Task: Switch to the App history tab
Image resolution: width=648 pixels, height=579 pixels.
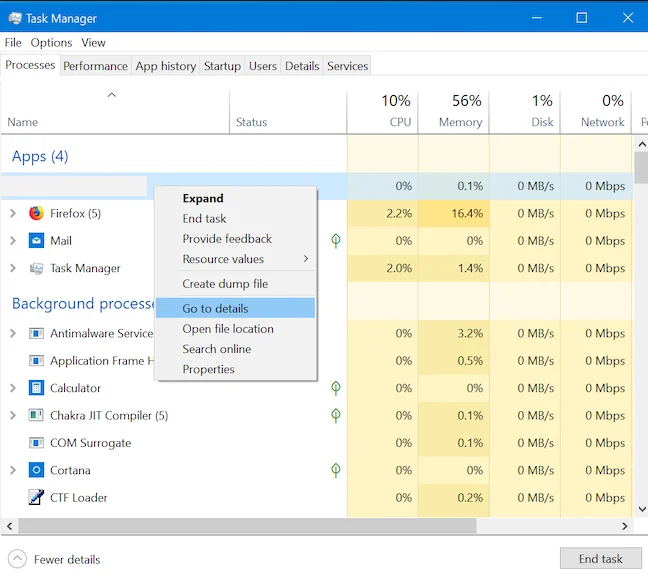Action: click(166, 66)
